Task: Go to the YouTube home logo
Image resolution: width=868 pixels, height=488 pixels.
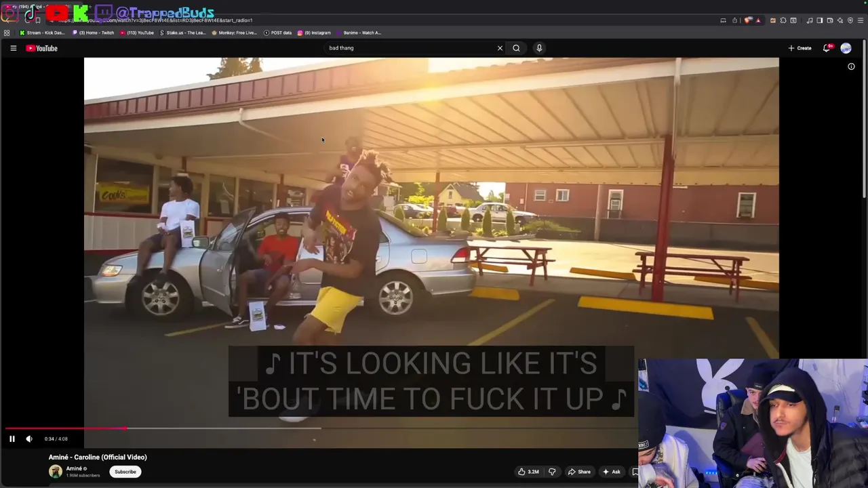Action: [x=41, y=48]
